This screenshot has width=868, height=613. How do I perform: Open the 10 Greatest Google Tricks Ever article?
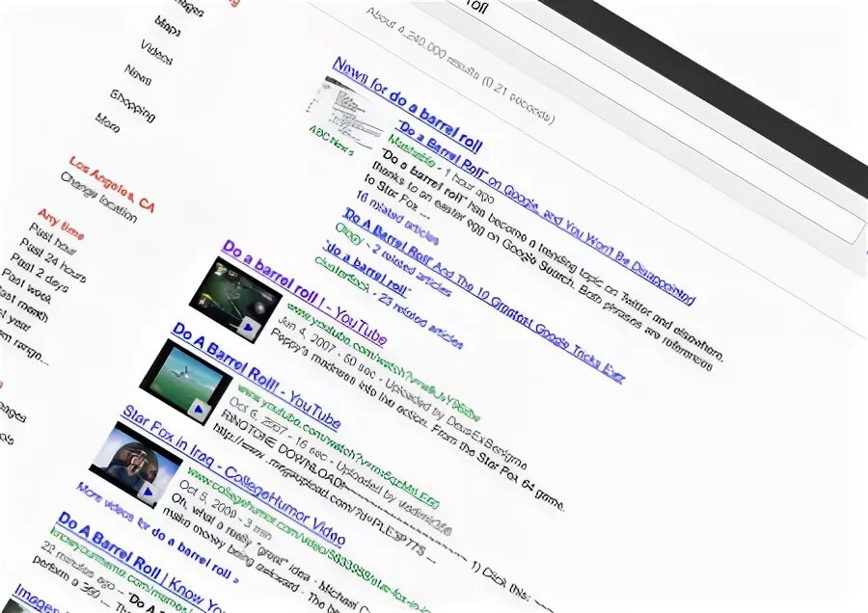coord(483,295)
